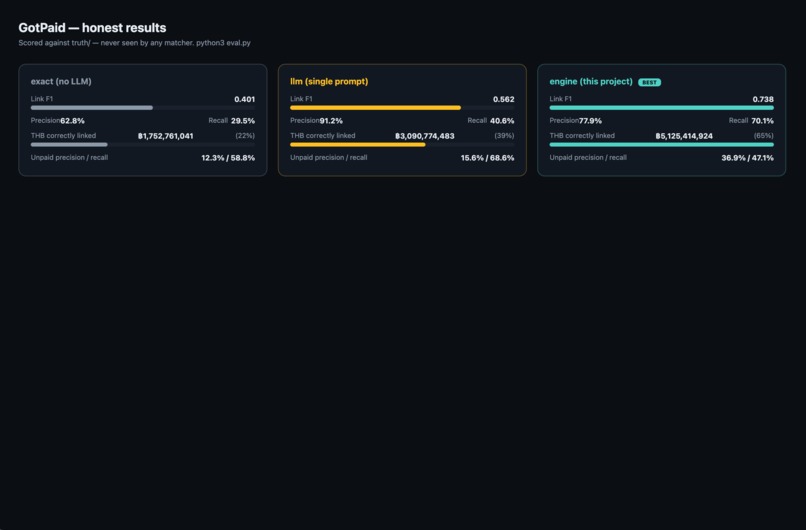
Task: Click the gray Link F1 progress bar
Action: point(143,108)
